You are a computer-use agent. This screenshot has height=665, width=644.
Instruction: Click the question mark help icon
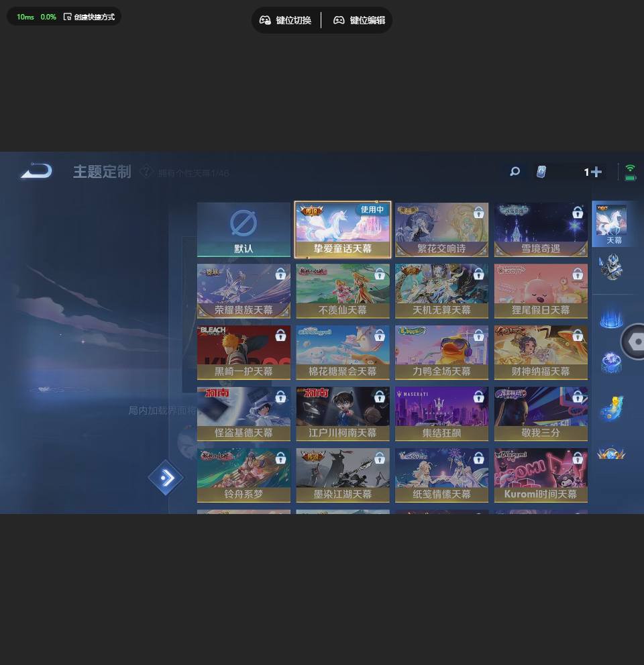click(x=146, y=172)
